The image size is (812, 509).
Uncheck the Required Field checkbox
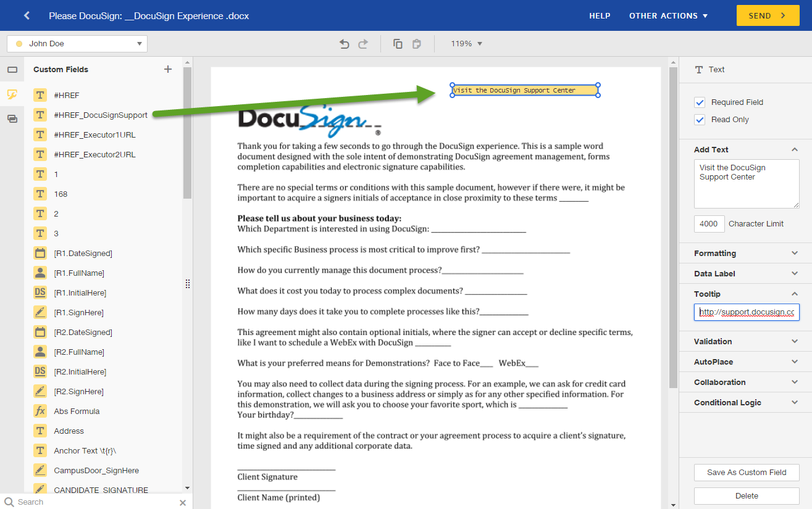pyautogui.click(x=699, y=102)
